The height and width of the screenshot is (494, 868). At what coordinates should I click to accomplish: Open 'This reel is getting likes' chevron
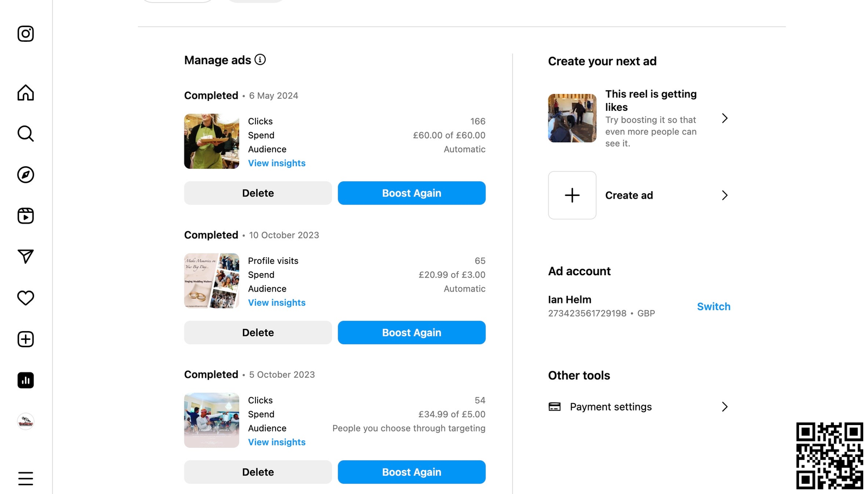pos(724,118)
